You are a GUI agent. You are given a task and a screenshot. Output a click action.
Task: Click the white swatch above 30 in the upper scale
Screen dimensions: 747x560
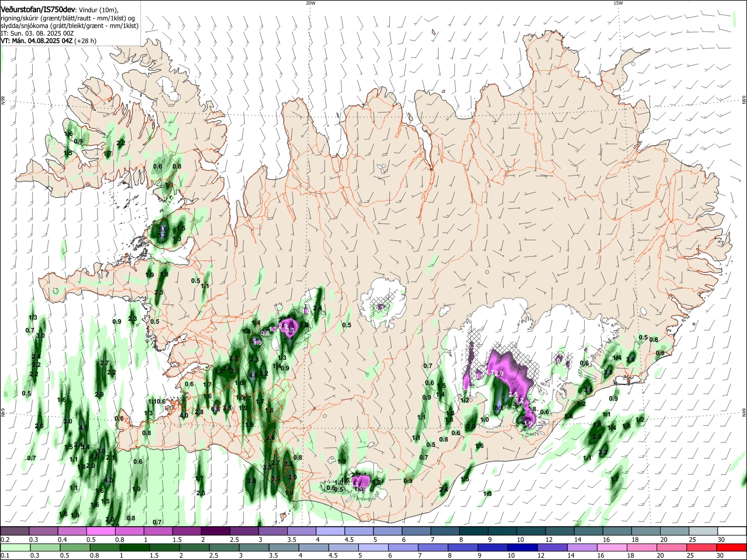coord(732,531)
